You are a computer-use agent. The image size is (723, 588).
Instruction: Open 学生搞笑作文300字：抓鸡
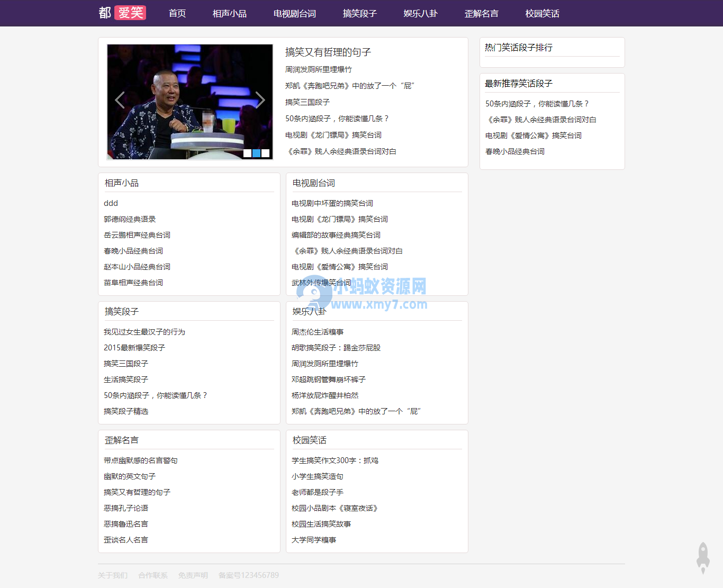coord(335,460)
